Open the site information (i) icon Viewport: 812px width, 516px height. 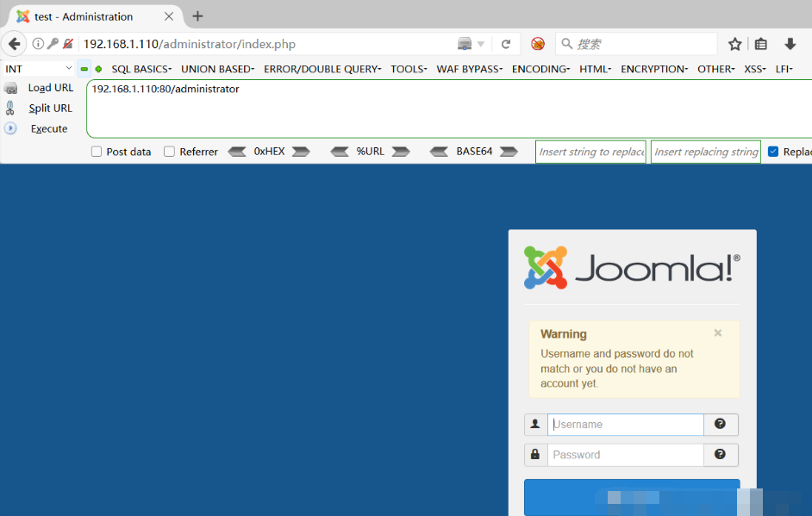coord(38,44)
